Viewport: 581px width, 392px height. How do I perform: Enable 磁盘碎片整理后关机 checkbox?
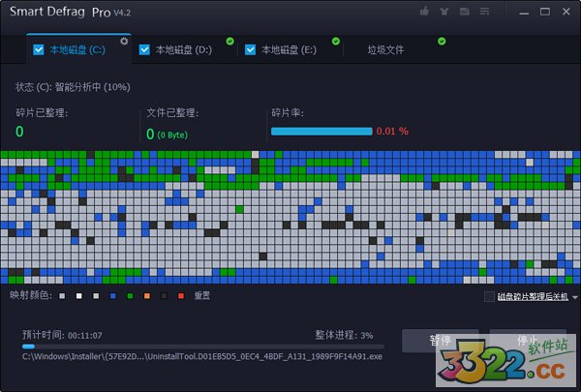489,296
